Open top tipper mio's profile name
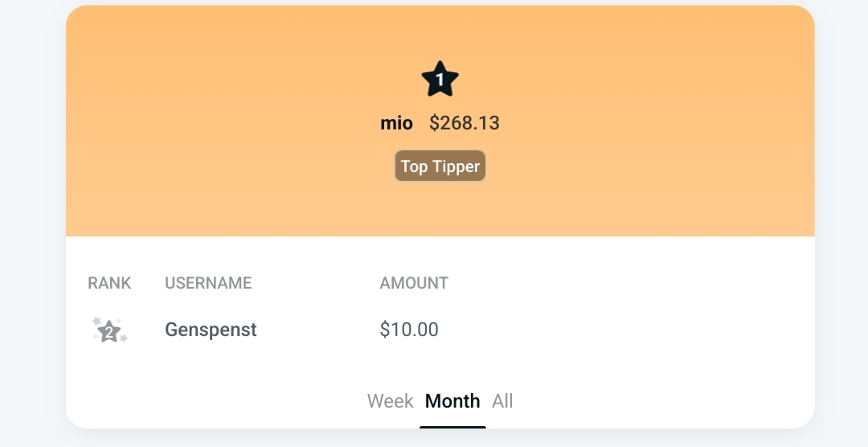Viewport: 868px width, 447px height. pyautogui.click(x=396, y=123)
